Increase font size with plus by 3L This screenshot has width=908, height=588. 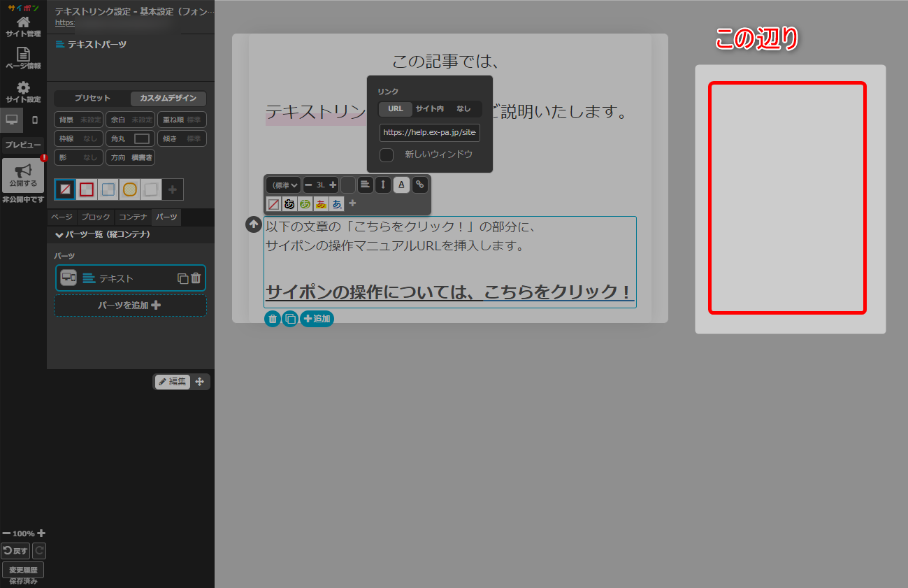pos(333,185)
